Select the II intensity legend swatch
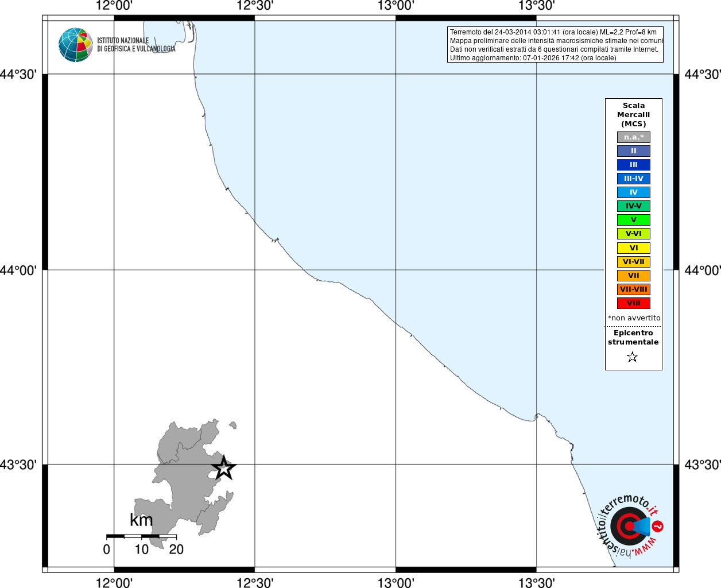Image resolution: width=721 pixels, height=588 pixels. click(x=634, y=151)
